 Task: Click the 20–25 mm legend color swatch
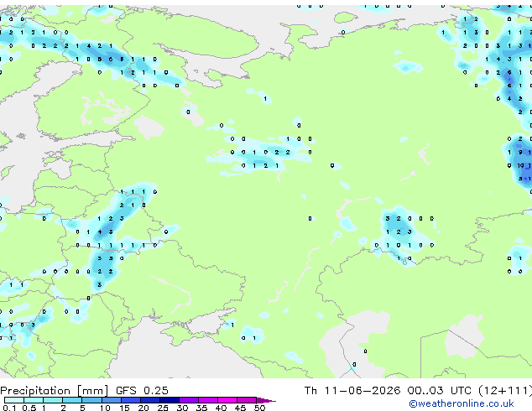pyautogui.click(x=149, y=400)
